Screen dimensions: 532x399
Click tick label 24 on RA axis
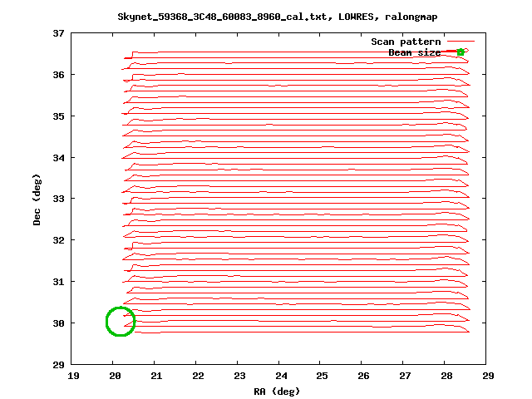click(281, 376)
